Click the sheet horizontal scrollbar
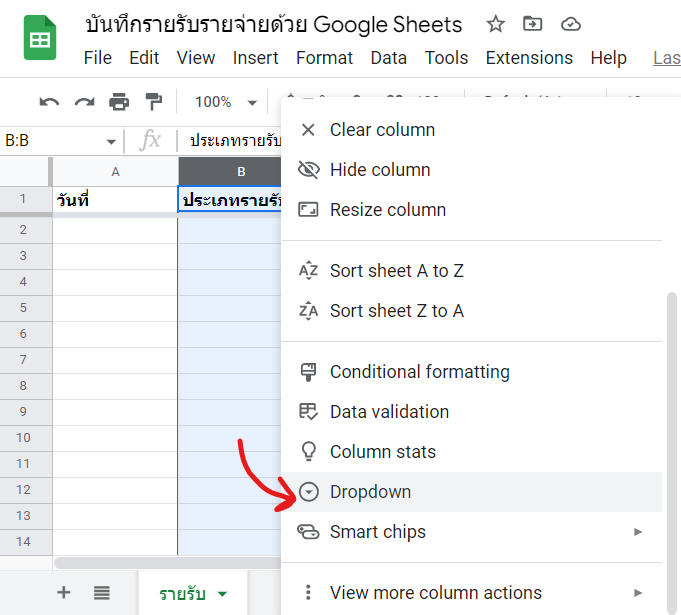 click(x=167, y=563)
